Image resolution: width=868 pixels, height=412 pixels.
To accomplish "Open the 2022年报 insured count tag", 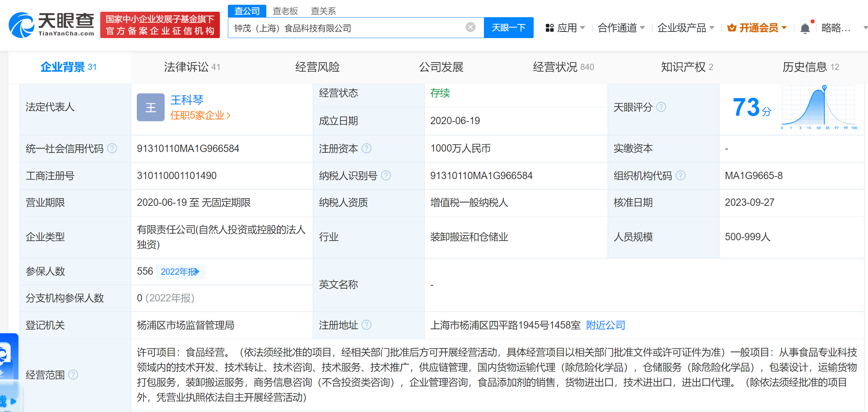I will tap(180, 272).
